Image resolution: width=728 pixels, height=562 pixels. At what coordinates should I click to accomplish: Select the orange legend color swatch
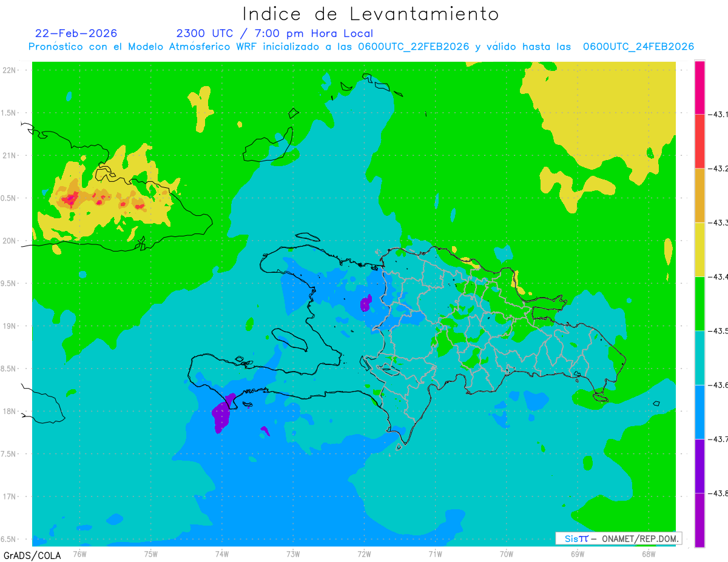tap(699, 195)
